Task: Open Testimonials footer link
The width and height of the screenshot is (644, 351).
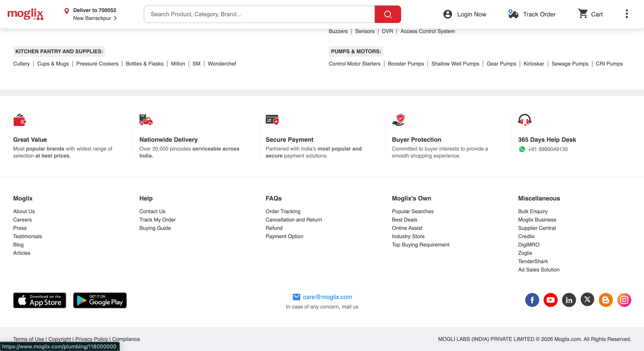Action: tap(27, 236)
